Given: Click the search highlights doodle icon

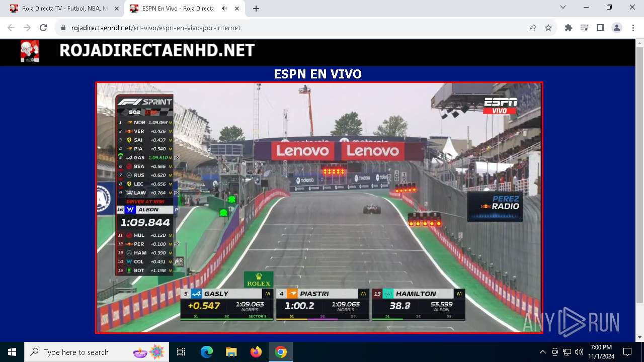Looking at the screenshot, I should 148,352.
